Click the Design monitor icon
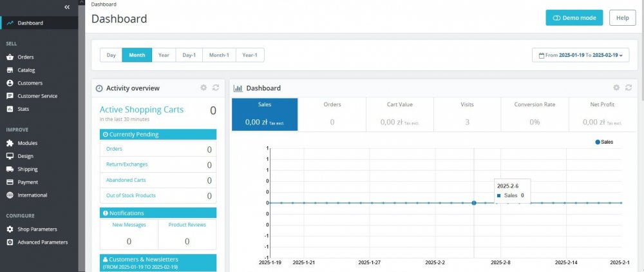This screenshot has width=644, height=272. (x=10, y=156)
